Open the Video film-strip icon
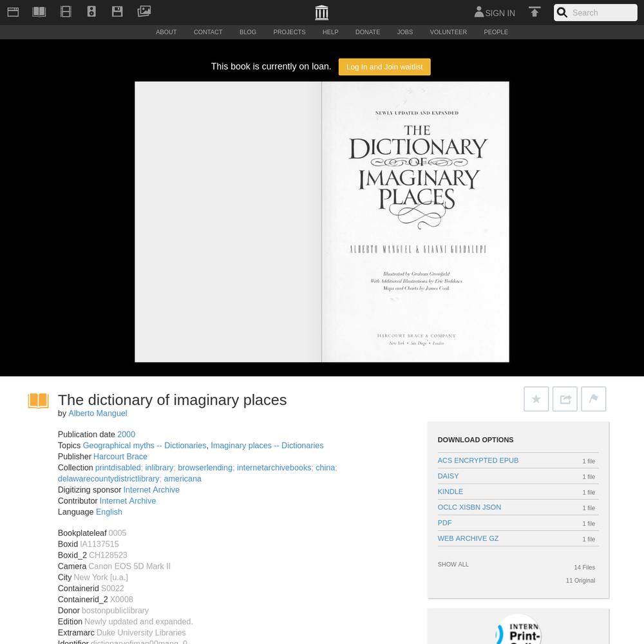The image size is (644, 644). (x=66, y=12)
